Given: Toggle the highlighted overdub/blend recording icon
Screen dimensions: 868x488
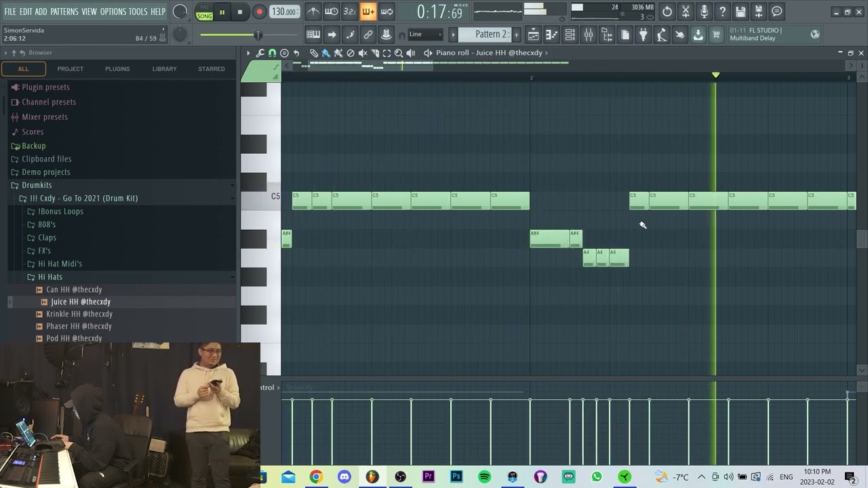Looking at the screenshot, I should [x=368, y=12].
